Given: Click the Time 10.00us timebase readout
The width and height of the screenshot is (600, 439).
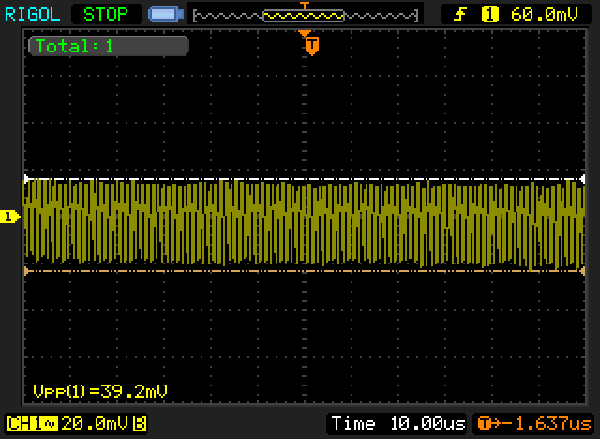Looking at the screenshot, I should pos(398,424).
